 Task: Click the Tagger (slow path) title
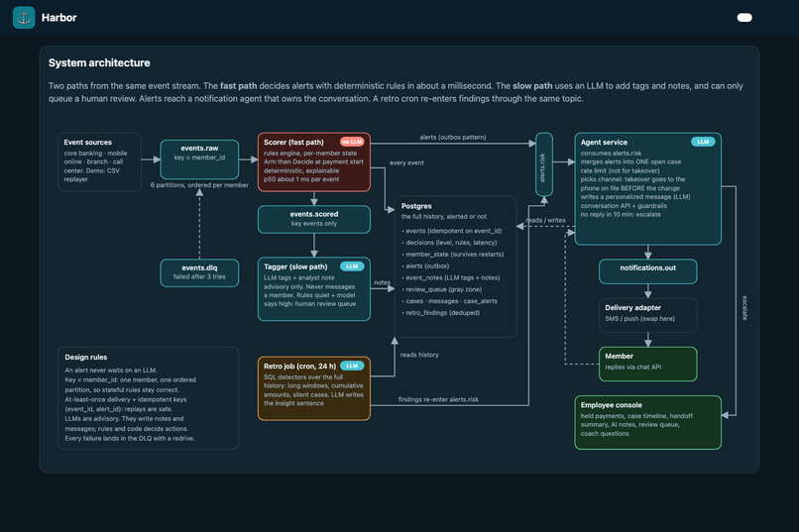[x=295, y=266]
